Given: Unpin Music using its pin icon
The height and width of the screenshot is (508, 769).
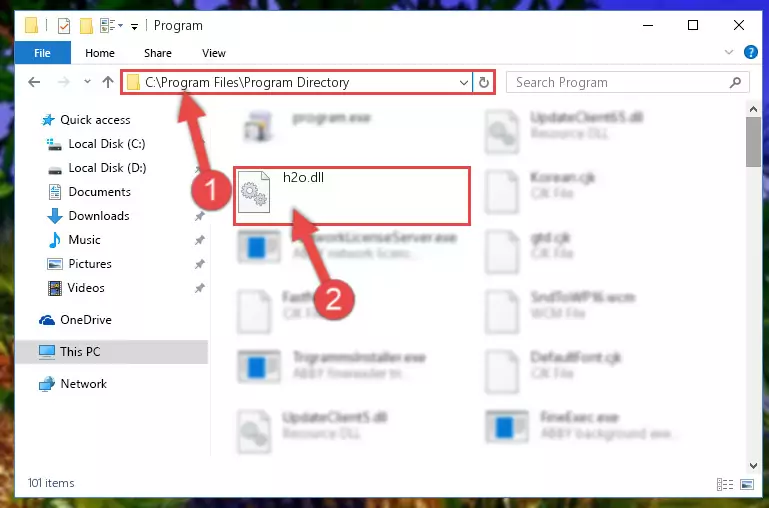Looking at the screenshot, I should pos(200,240).
